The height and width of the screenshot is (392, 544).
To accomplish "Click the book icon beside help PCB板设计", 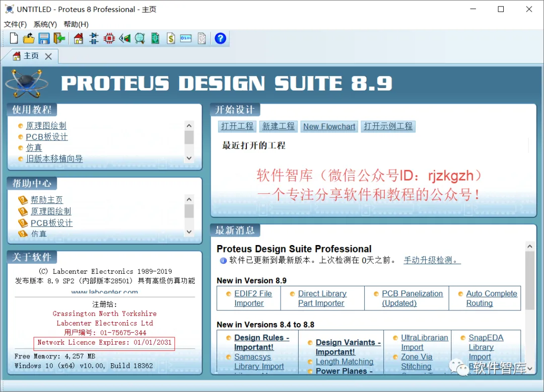I will pyautogui.click(x=23, y=223).
